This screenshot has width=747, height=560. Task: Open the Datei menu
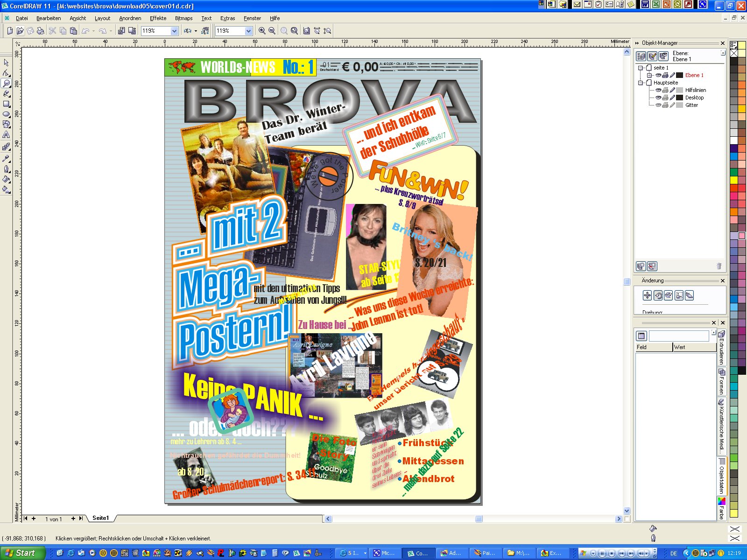pyautogui.click(x=22, y=18)
